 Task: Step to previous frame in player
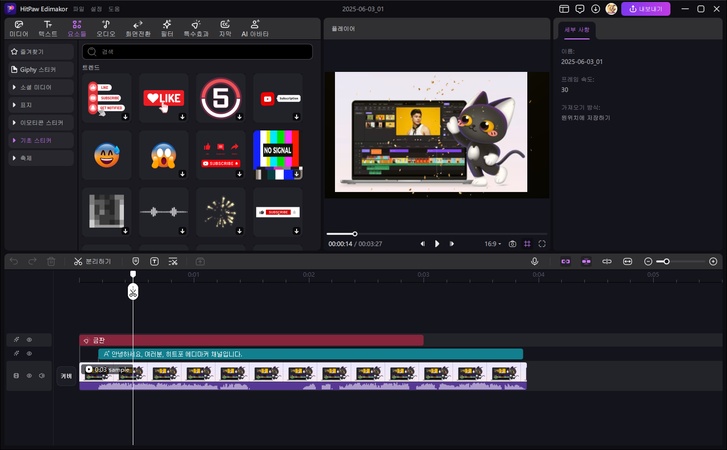[422, 244]
